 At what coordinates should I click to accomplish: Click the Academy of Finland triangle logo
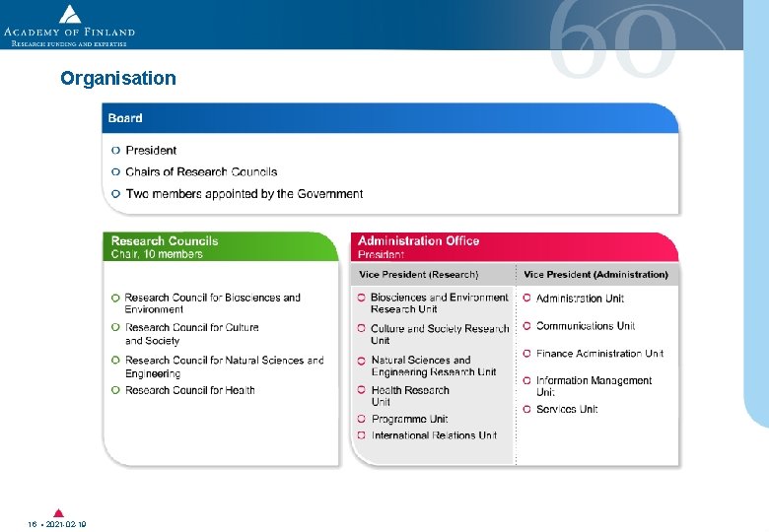70,14
